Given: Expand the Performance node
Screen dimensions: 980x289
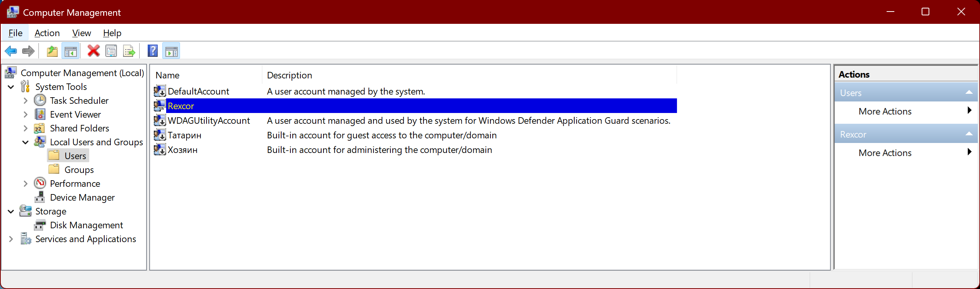Looking at the screenshot, I should pos(25,184).
